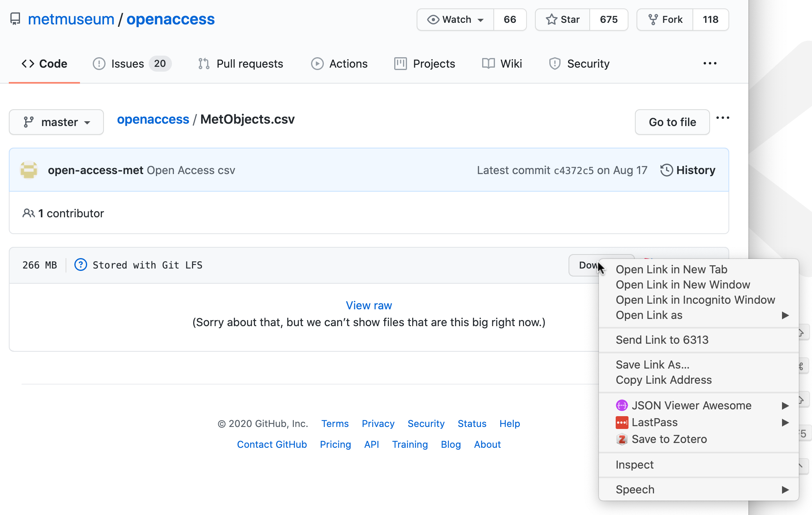The image size is (812, 515).
Task: Select Copy Link Address menu entry
Action: pyautogui.click(x=663, y=380)
